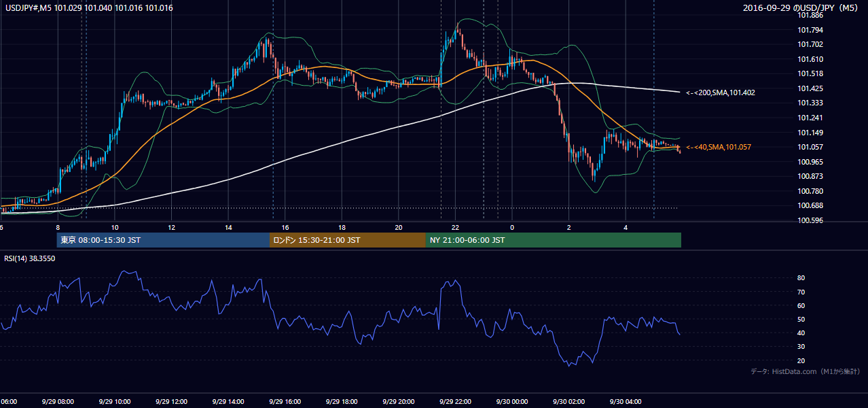Click the 9/29 20:00 time label
Screen dimensions: 868x408
398,402
